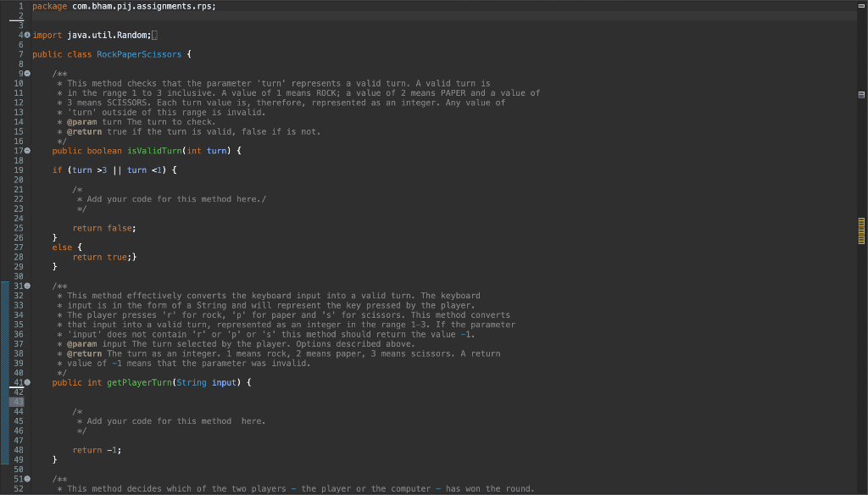This screenshot has width=868, height=495.
Task: Collapse the comment block at line 51
Action: (x=26, y=478)
